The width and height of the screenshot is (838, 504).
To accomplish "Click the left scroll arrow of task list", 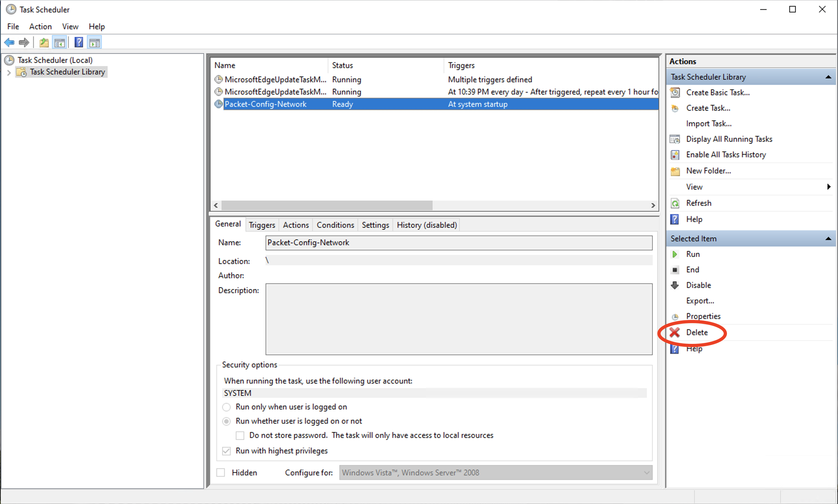I will (x=216, y=205).
